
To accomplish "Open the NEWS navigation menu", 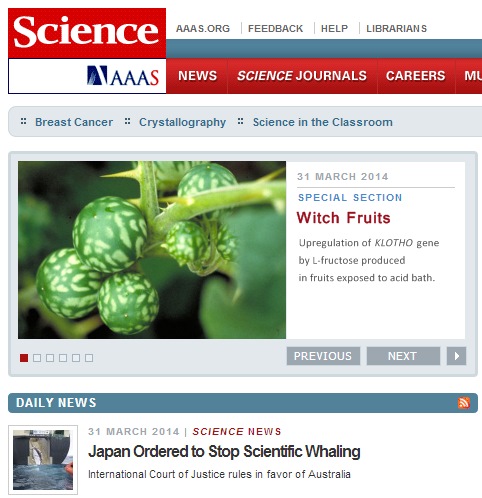I will point(197,76).
